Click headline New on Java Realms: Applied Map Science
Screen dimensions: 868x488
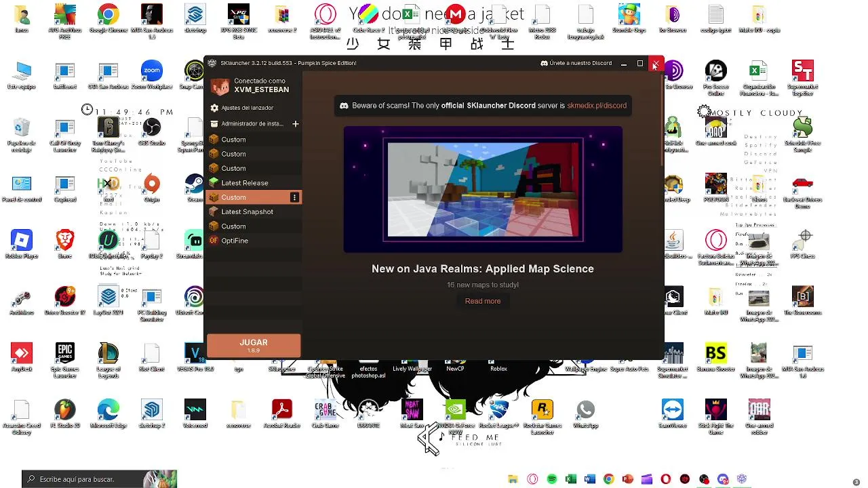(483, 269)
